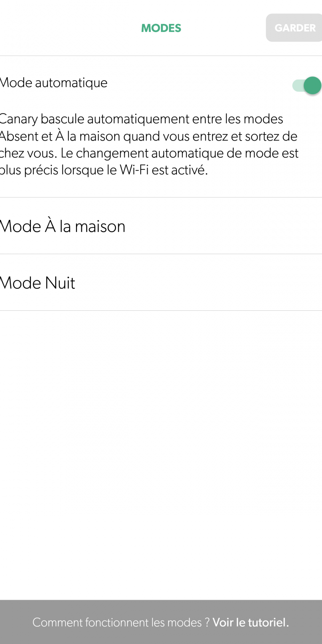
Task: Open the Mode À la maison settings
Action: (x=161, y=226)
